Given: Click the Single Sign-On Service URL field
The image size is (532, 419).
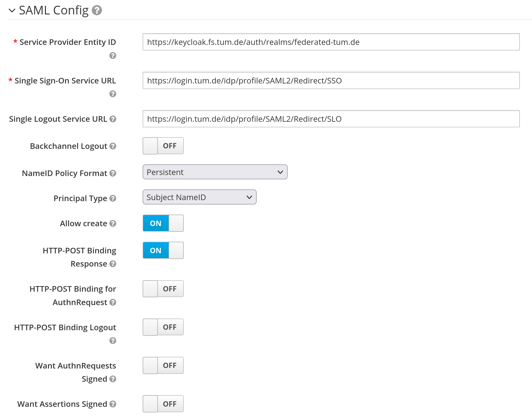Looking at the screenshot, I should [331, 81].
